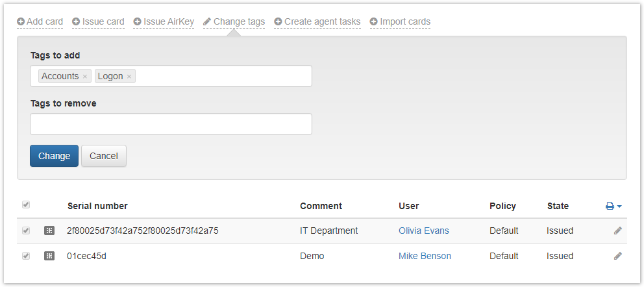Image resolution: width=644 pixels, height=287 pixels.
Task: Open Create agent tasks
Action: coord(317,21)
